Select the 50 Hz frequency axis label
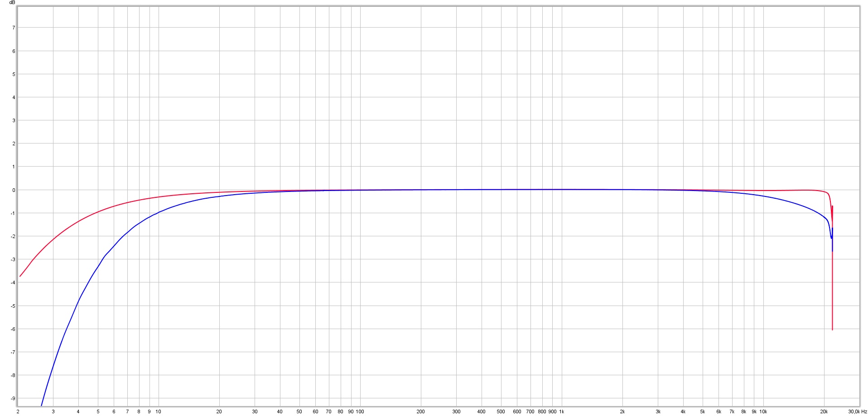The image size is (868, 416). 299,411
